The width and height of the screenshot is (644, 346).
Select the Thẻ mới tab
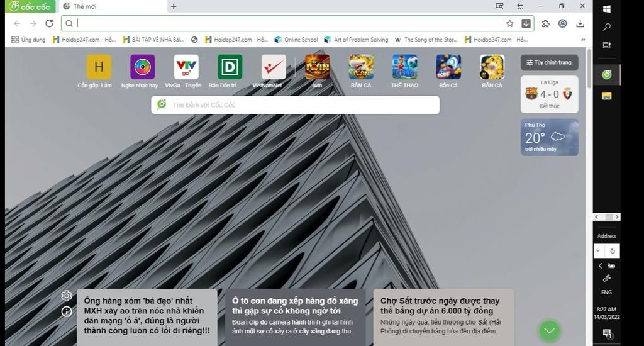pos(113,6)
